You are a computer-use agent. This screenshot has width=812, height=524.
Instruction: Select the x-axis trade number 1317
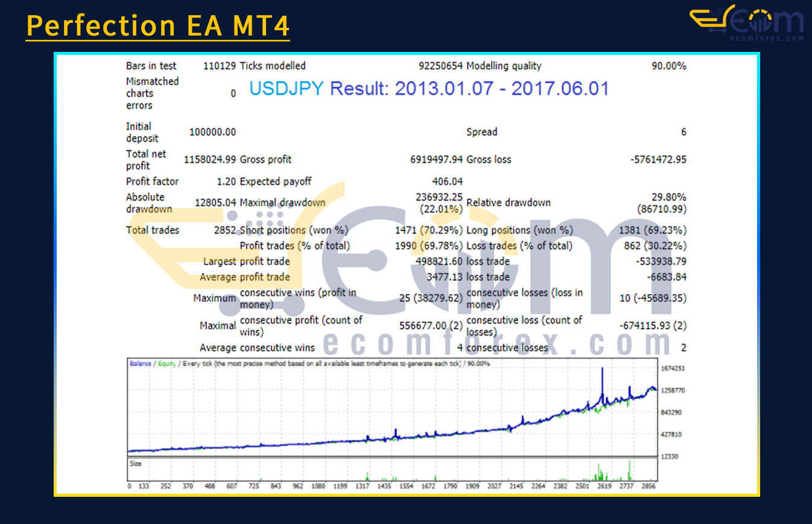[x=363, y=486]
